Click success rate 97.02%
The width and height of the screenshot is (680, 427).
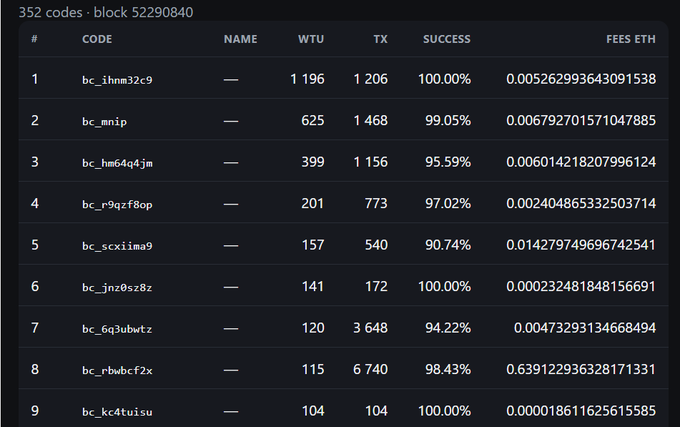[448, 203]
